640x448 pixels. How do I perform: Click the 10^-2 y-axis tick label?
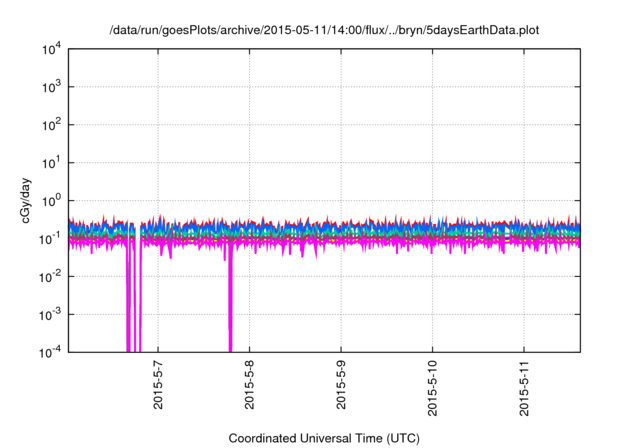(51, 277)
